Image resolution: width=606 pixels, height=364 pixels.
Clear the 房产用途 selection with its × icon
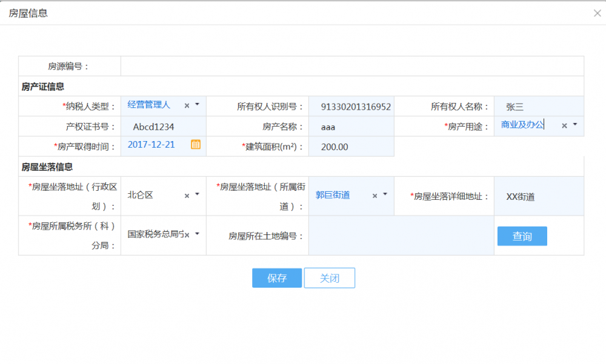point(564,125)
